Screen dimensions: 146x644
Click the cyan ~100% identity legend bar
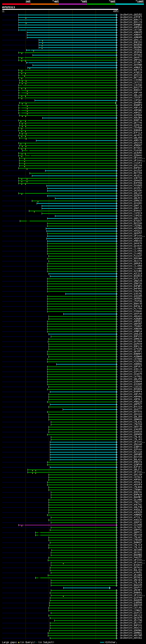(130, 4)
